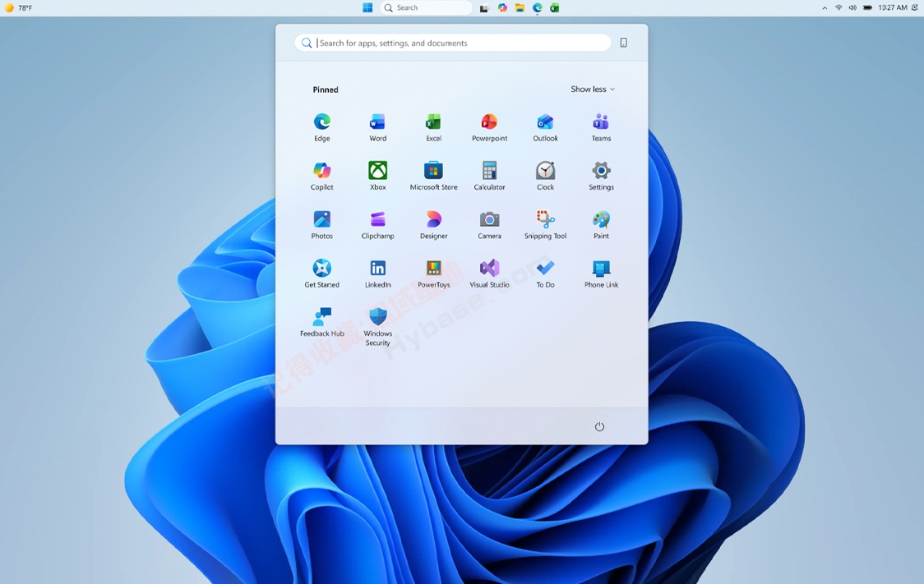Open LinkedIn from pinned apps
The height and width of the screenshot is (584, 924).
pos(377,274)
